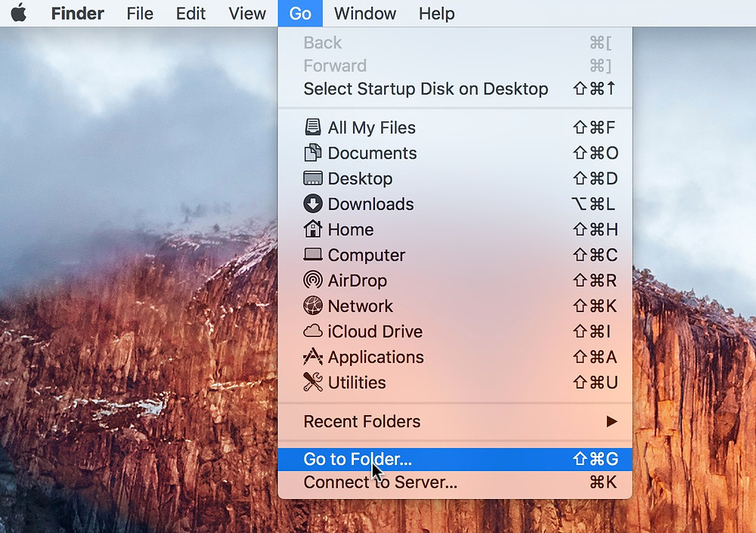Click the Desktop screen icon
Screen dimensions: 756x533
313,178
